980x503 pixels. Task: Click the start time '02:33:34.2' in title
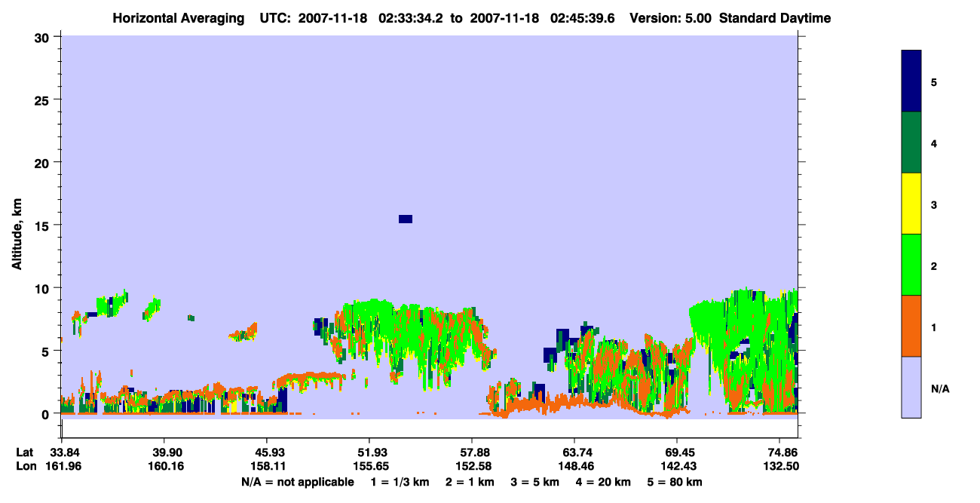pos(412,18)
